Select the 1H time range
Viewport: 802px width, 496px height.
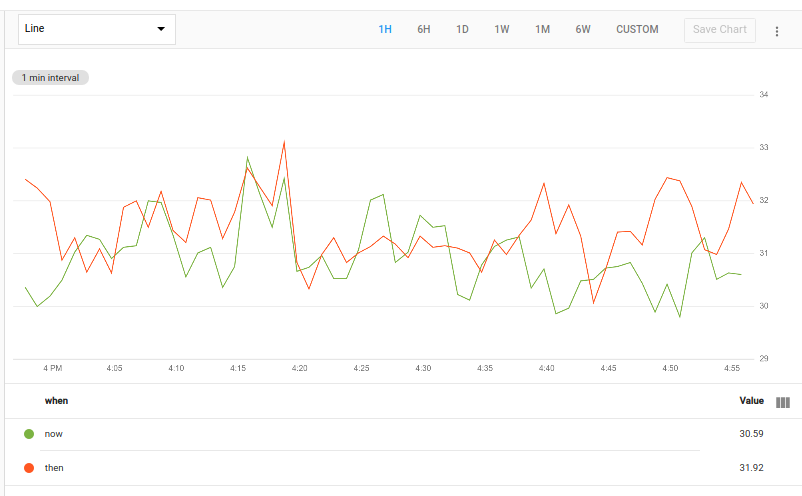[x=385, y=30]
